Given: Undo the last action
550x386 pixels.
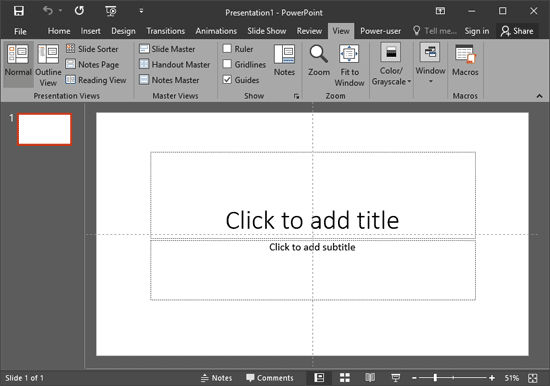Looking at the screenshot, I should (47, 11).
